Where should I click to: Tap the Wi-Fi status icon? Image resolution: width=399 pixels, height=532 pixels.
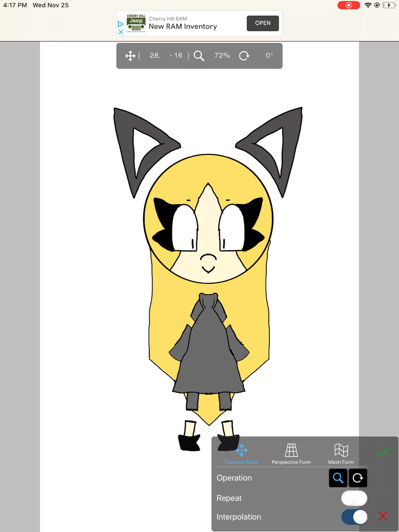coord(368,5)
